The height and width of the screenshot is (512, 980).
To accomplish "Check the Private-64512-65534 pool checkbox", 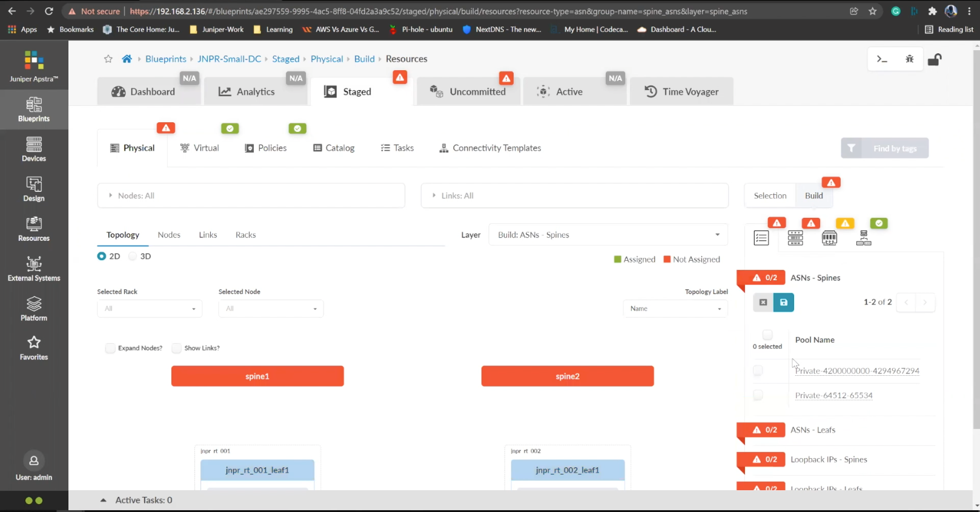I will pos(758,395).
